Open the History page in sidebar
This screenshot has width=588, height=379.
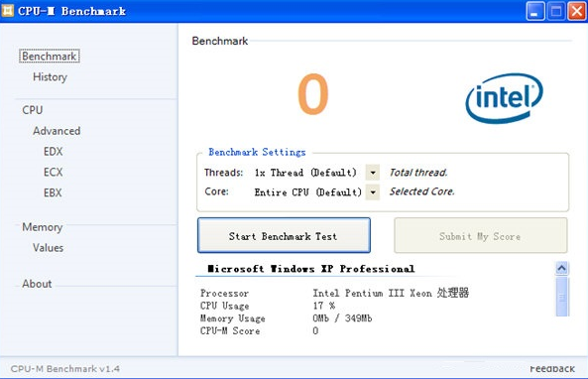click(50, 77)
